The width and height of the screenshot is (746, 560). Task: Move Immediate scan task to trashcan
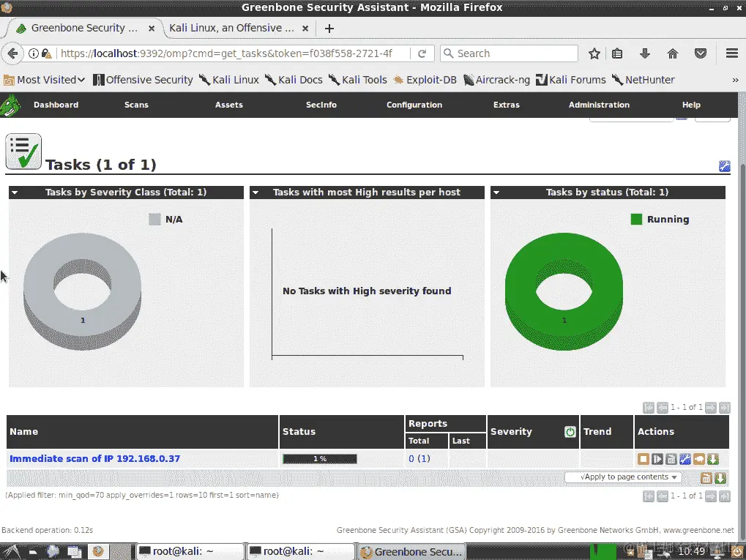click(671, 459)
